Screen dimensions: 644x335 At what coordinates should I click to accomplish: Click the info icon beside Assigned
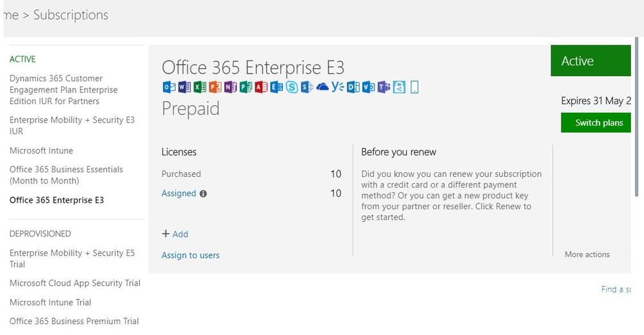tap(203, 194)
